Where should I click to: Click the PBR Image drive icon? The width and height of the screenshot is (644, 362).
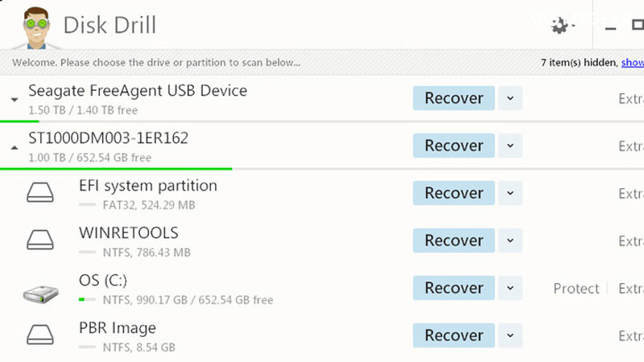[x=41, y=335]
